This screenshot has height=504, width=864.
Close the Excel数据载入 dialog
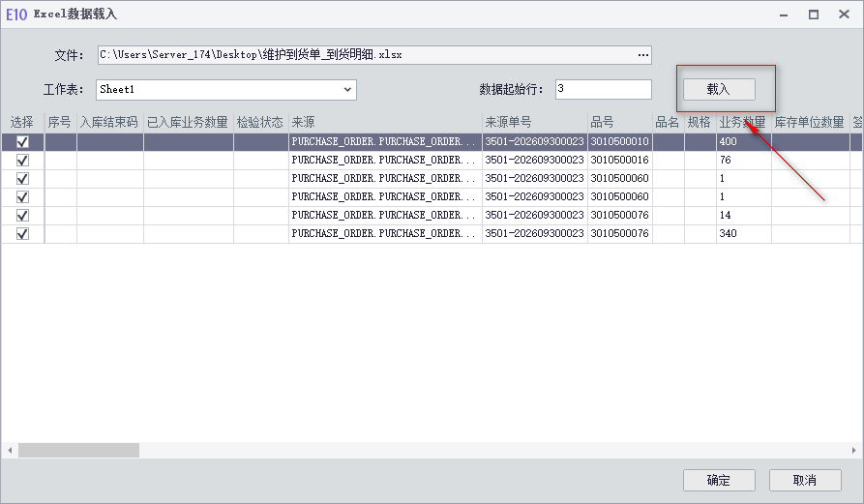844,15
